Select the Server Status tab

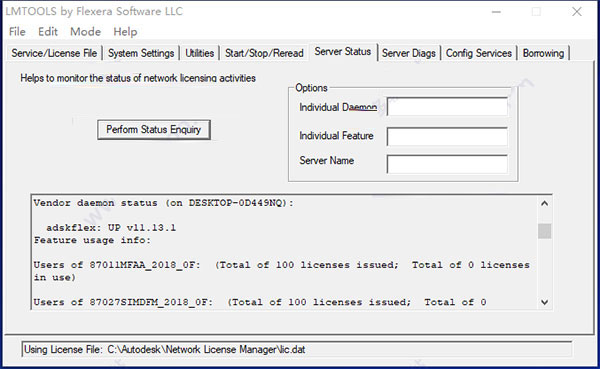pos(343,51)
